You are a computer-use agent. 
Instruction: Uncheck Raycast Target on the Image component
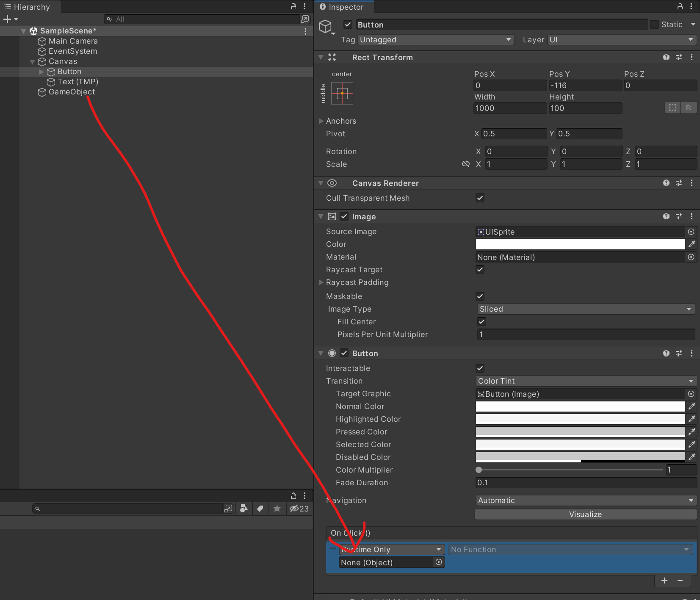click(480, 270)
